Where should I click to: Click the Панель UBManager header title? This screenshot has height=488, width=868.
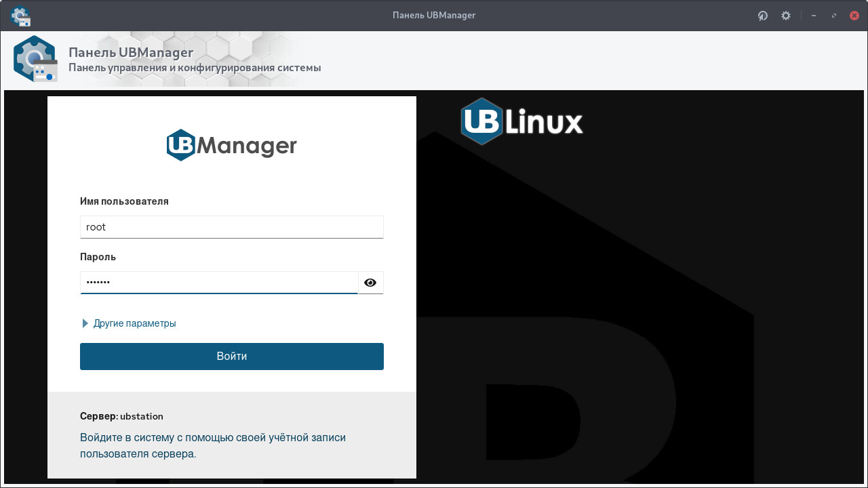tap(131, 52)
